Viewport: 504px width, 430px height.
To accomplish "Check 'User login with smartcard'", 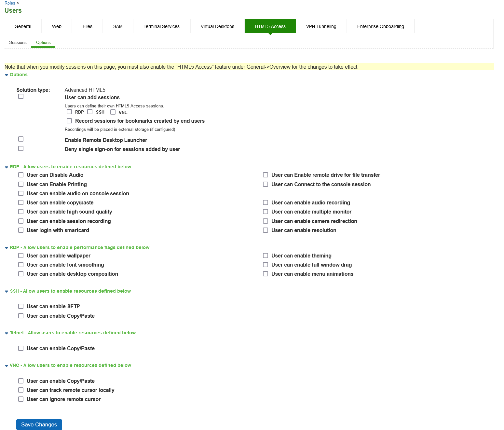I will [21, 230].
